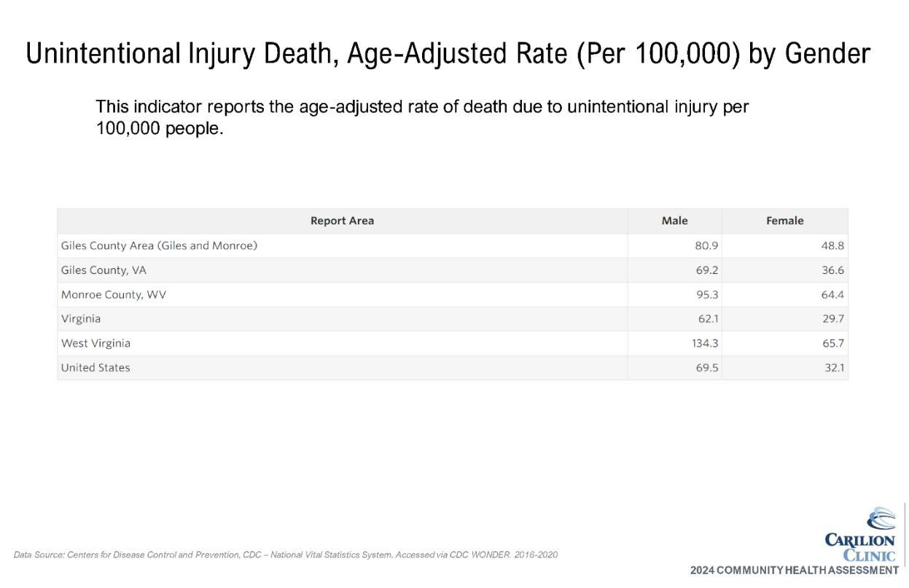Click the Giles County, VA row label
The image size is (909, 588).
pos(104,270)
